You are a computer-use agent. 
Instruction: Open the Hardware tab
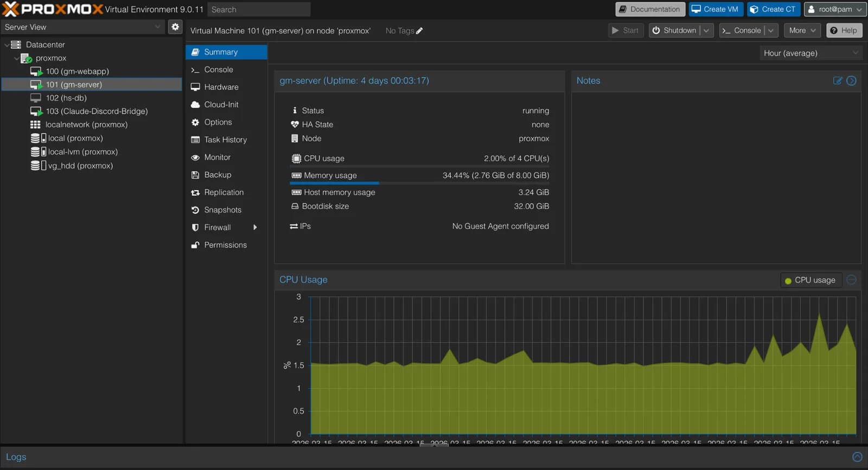pyautogui.click(x=226, y=87)
